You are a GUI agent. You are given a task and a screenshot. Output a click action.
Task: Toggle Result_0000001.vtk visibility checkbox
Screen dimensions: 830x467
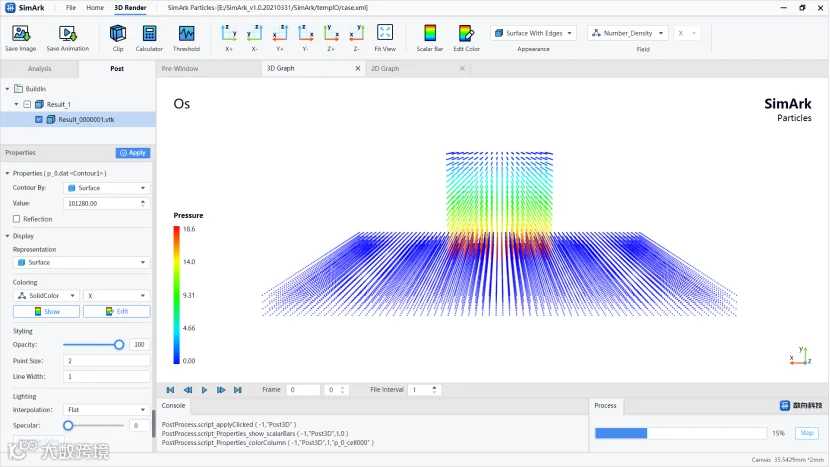[39, 120]
